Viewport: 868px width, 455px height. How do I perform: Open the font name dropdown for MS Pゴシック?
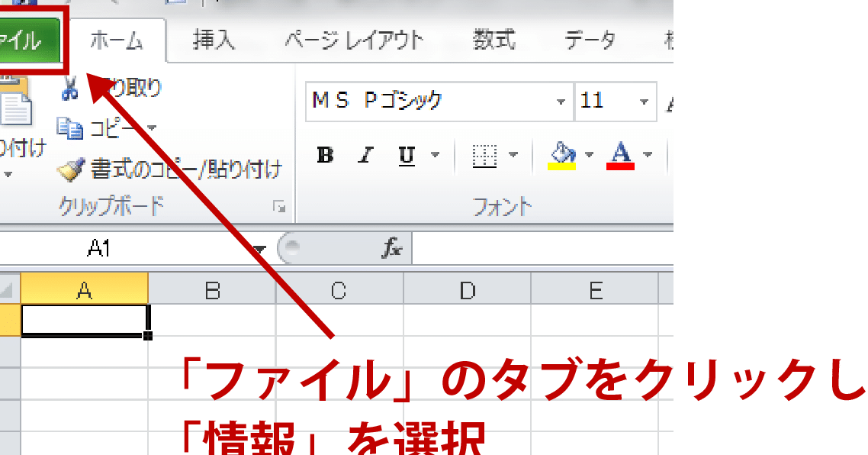(x=561, y=102)
